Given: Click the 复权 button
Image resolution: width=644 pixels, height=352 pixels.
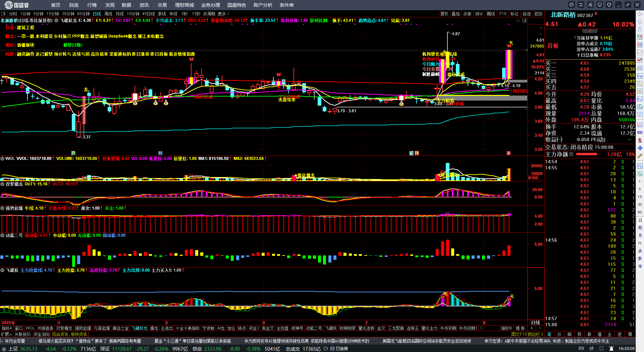Looking at the screenshot, I should 444,14.
